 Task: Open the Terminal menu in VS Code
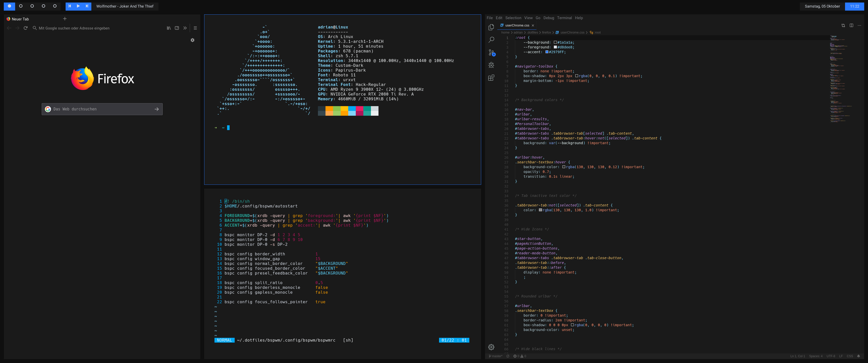click(564, 18)
